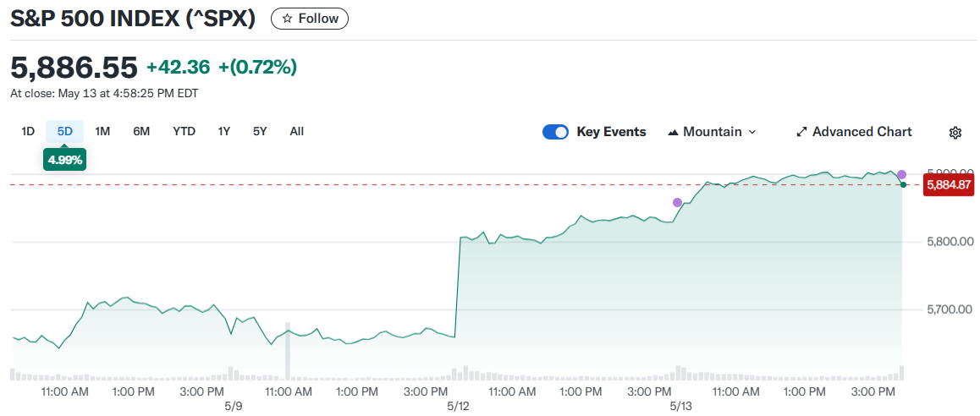Open the Advanced Chart link

(862, 132)
